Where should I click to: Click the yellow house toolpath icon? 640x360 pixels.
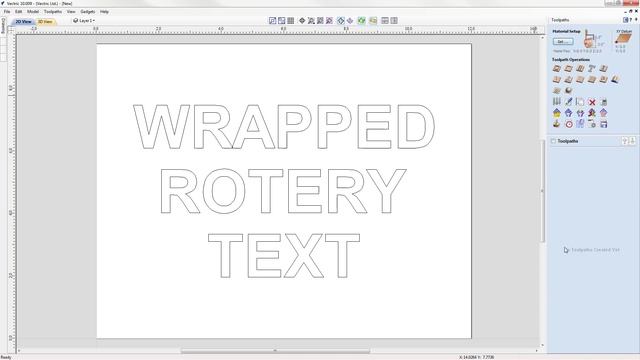tap(557, 113)
